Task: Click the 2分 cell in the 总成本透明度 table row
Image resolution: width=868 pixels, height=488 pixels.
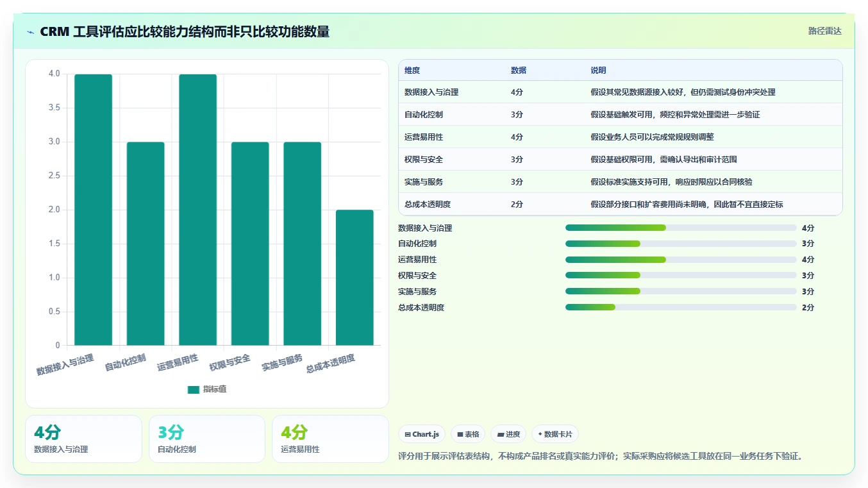Action: [x=517, y=205]
